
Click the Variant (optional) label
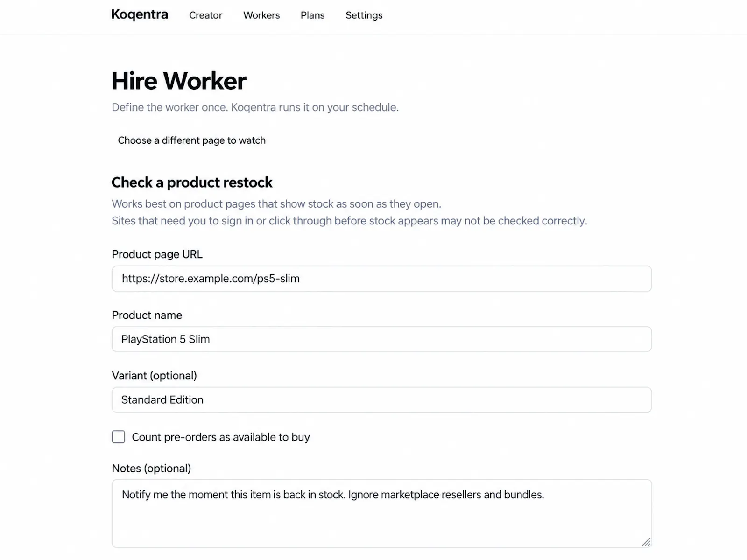tap(155, 376)
